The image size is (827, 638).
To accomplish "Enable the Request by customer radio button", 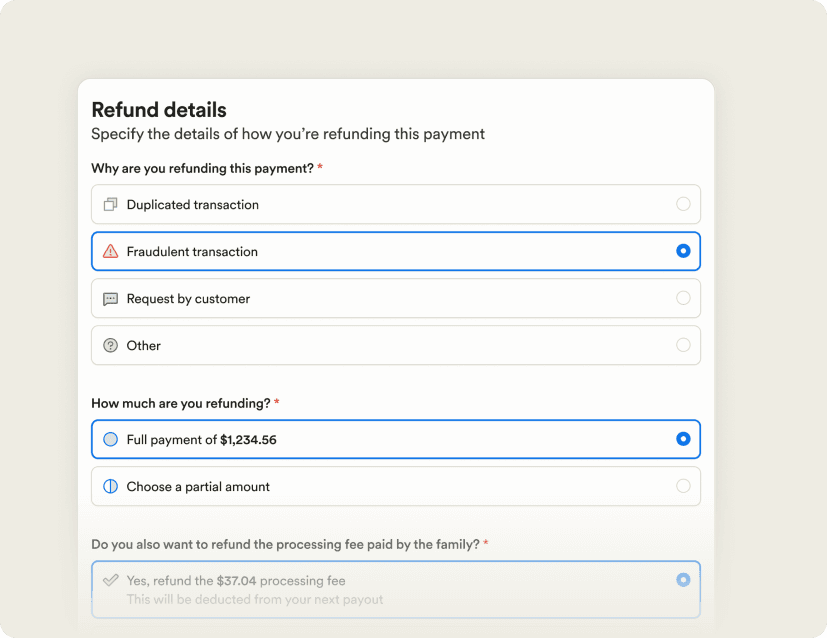I will tap(683, 298).
